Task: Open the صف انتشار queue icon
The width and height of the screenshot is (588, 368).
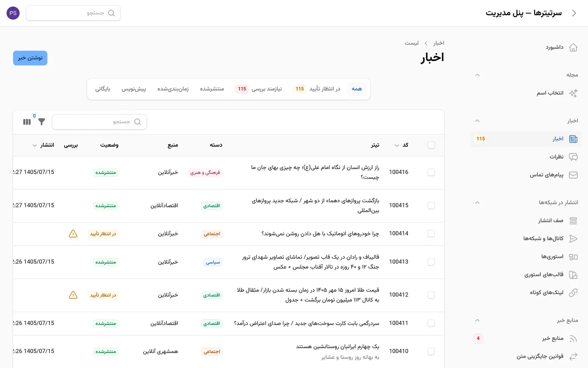Action: click(573, 220)
